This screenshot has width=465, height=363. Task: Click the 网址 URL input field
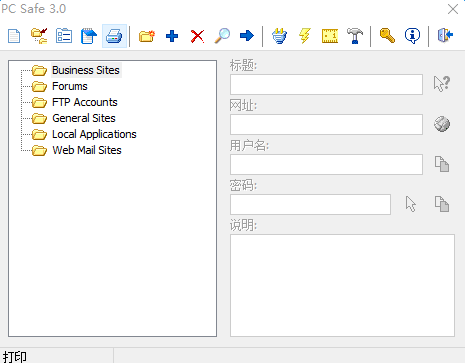tap(326, 124)
